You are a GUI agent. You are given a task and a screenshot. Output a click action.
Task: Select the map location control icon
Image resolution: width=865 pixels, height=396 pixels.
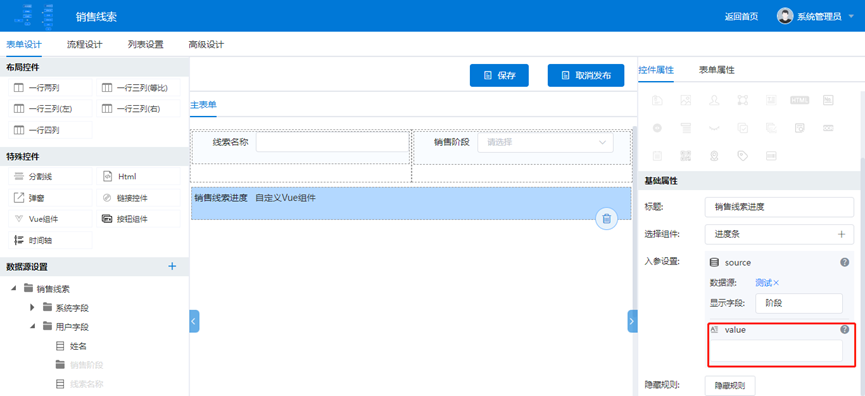714,156
